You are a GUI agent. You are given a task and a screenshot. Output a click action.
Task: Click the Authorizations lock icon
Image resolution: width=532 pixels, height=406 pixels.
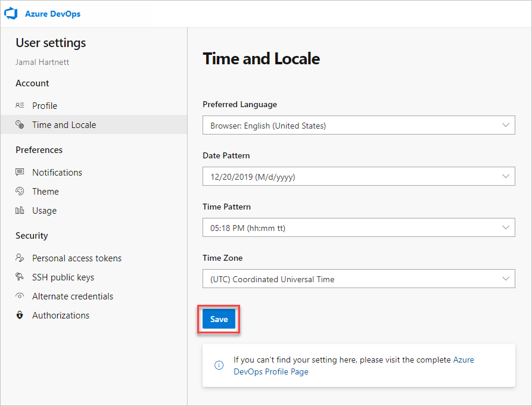[x=20, y=315]
